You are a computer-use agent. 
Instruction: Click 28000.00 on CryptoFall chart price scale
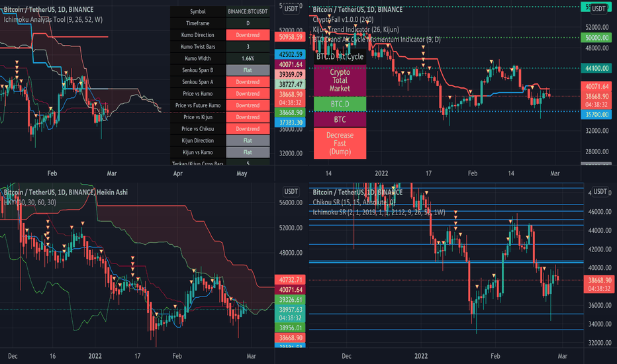[597, 152]
